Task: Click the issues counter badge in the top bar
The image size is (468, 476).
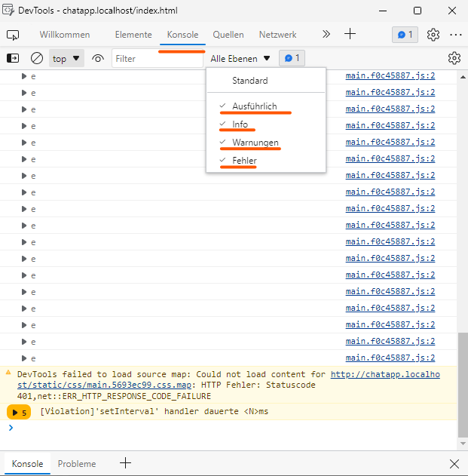Action: pyautogui.click(x=405, y=35)
